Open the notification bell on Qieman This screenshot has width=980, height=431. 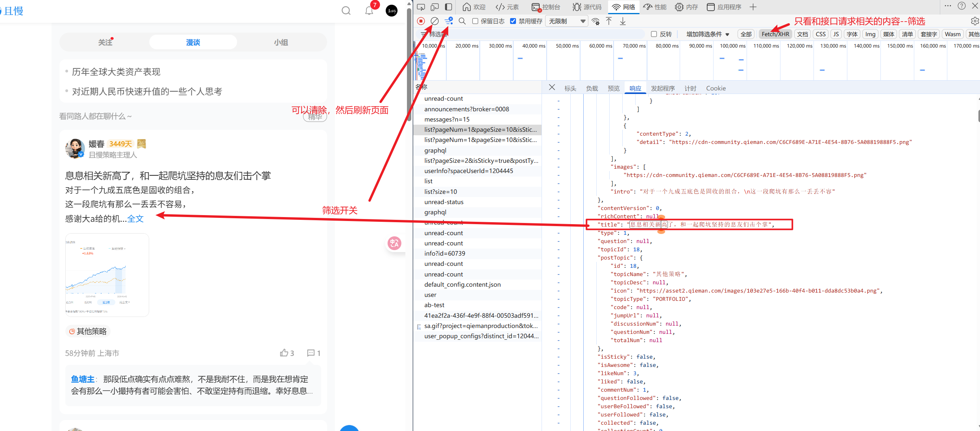click(x=369, y=11)
